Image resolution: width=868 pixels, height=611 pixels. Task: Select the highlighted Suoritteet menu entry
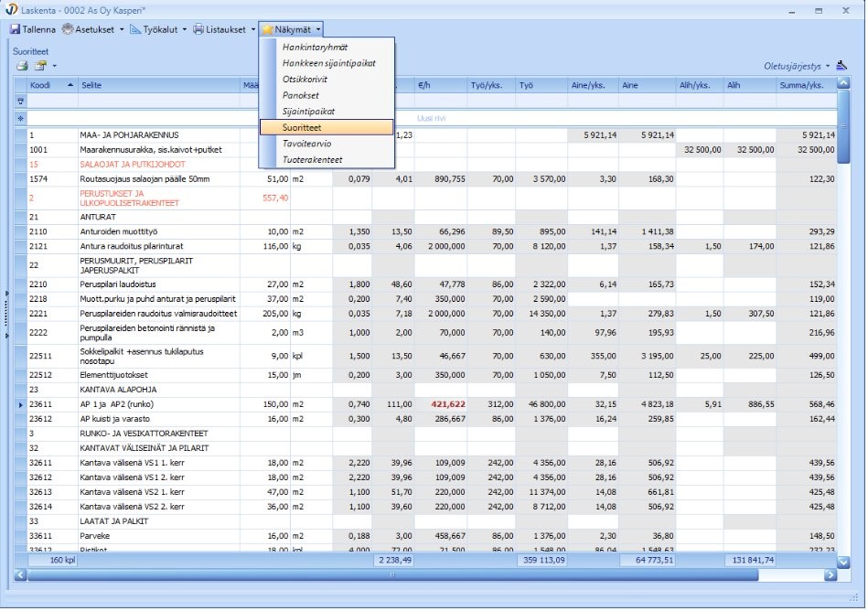[327, 127]
